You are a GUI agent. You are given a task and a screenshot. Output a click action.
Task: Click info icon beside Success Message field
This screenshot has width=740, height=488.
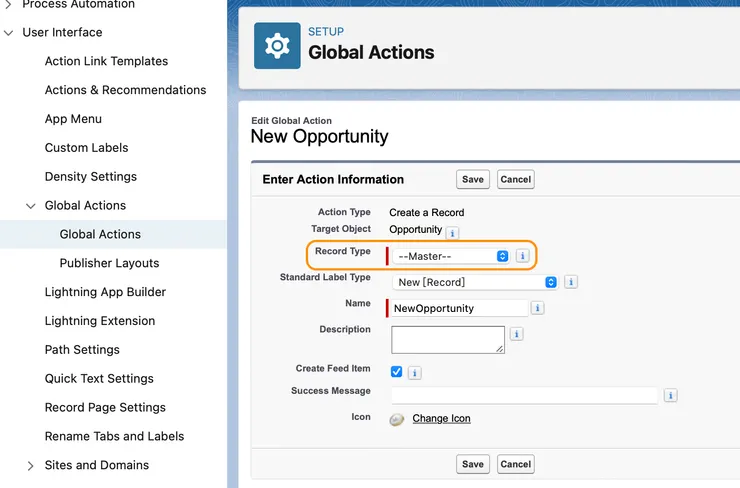pyautogui.click(x=670, y=395)
